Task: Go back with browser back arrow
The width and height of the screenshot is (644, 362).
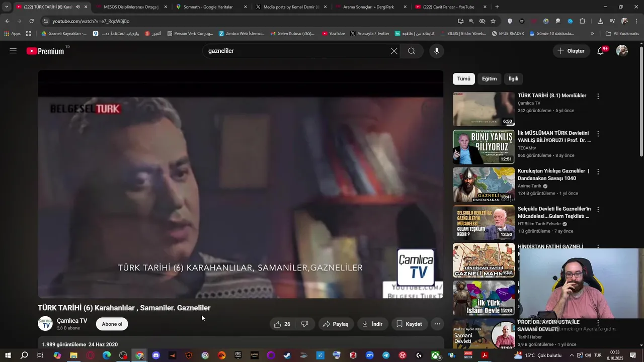Action: click(7, 21)
